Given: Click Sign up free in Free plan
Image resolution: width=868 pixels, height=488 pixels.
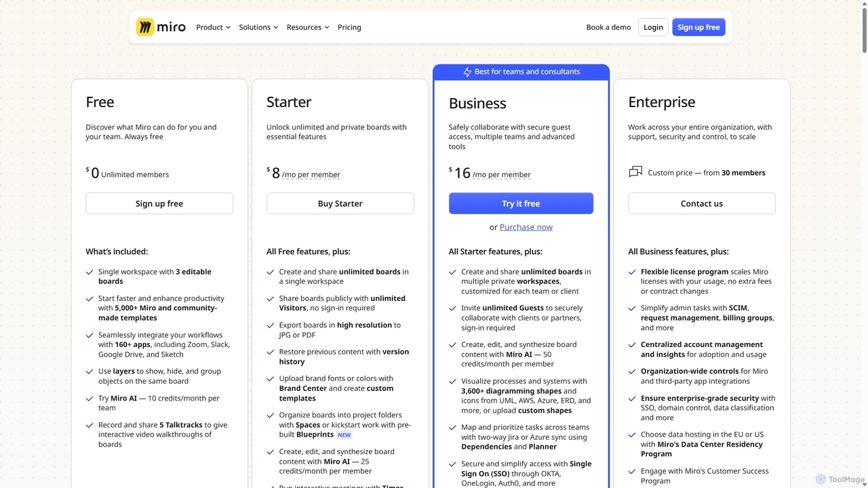Looking at the screenshot, I should (159, 203).
